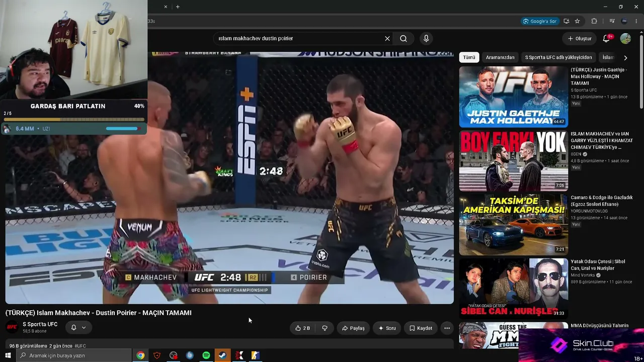Open Spotify from the taskbar
Screen dimensions: 644x362
(206, 355)
